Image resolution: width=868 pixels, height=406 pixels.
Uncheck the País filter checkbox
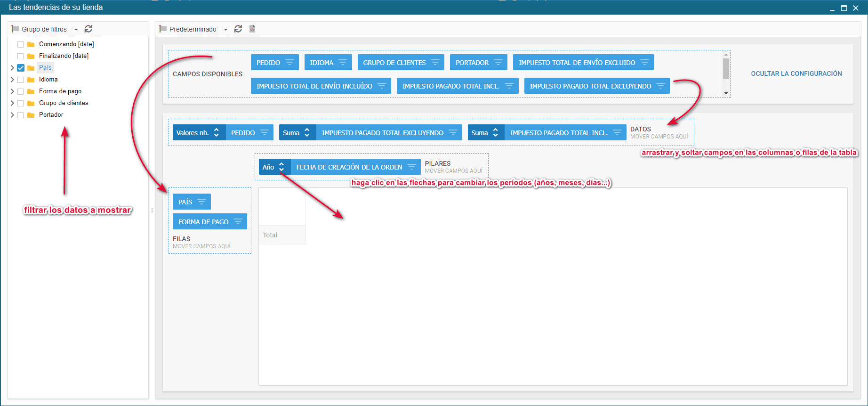tap(21, 68)
